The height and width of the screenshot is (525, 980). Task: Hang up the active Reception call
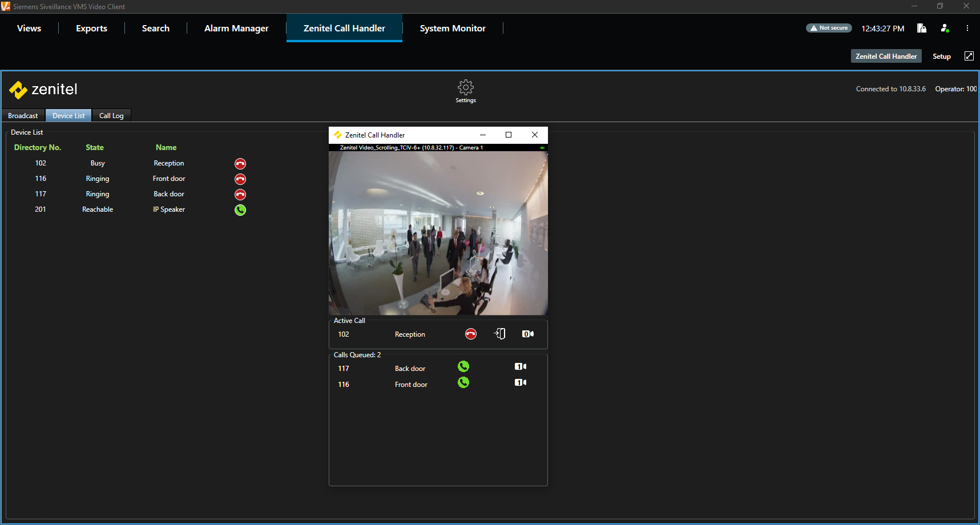point(470,334)
